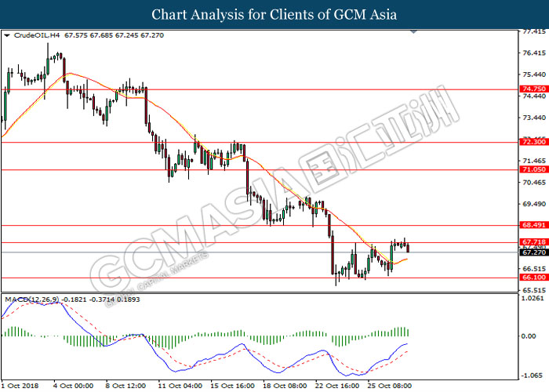This screenshot has height=392, width=549.
Task: Select the 72.300 price level label
Action: [x=534, y=142]
